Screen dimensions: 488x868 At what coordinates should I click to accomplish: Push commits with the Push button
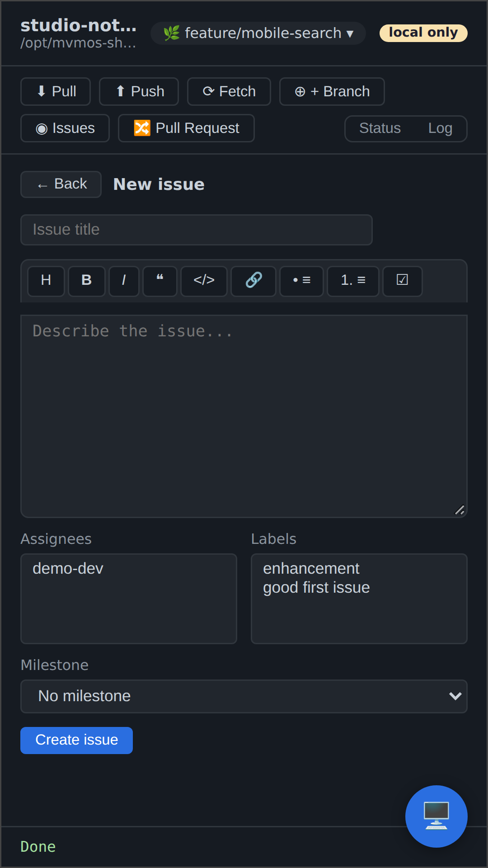[139, 91]
